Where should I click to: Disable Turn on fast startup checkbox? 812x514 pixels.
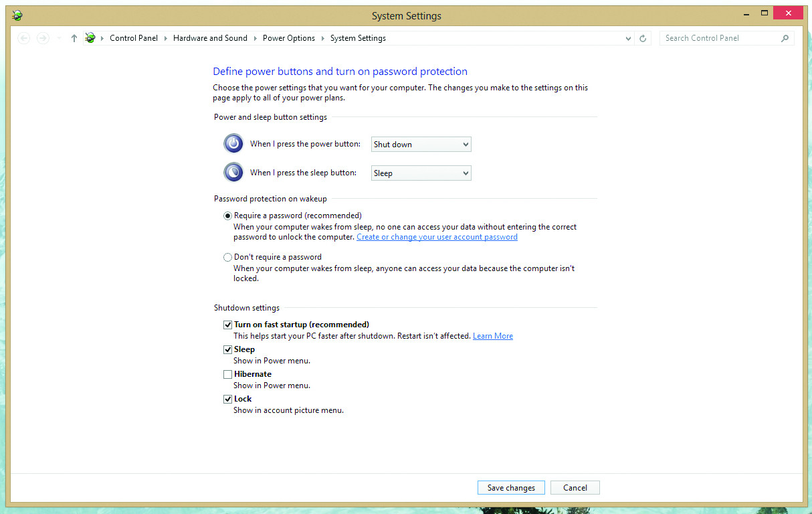tap(228, 325)
